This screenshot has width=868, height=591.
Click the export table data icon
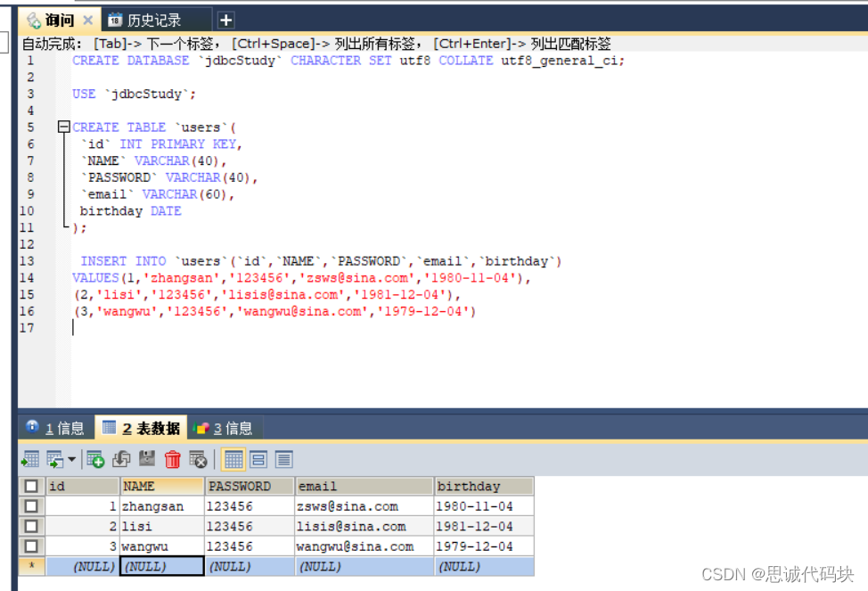point(30,459)
